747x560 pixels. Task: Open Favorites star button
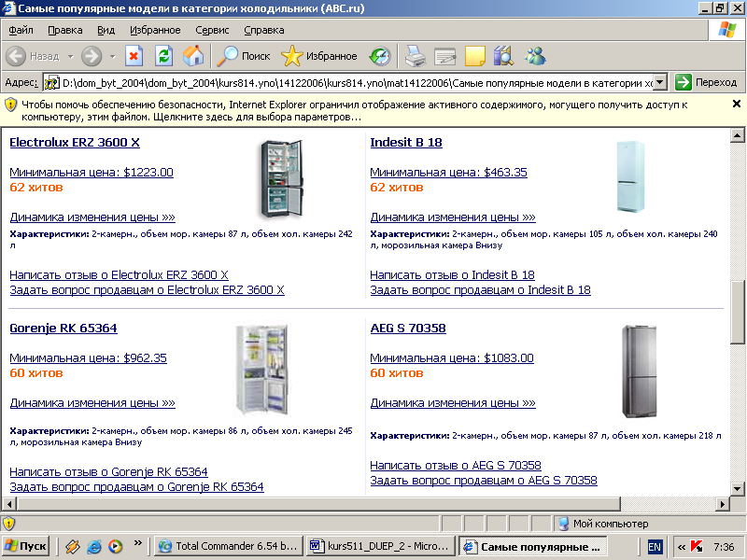click(319, 56)
